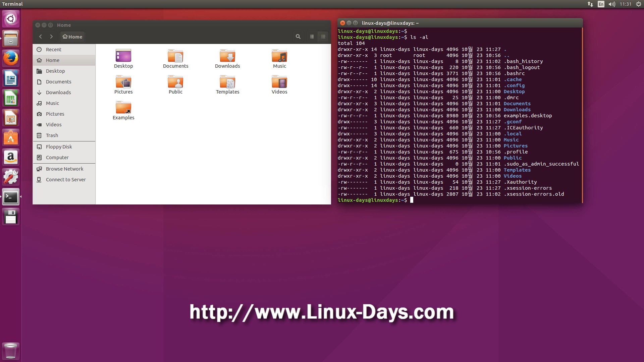The image size is (644, 362).
Task: Select Floppy Disk in the sidebar
Action: coord(64,146)
